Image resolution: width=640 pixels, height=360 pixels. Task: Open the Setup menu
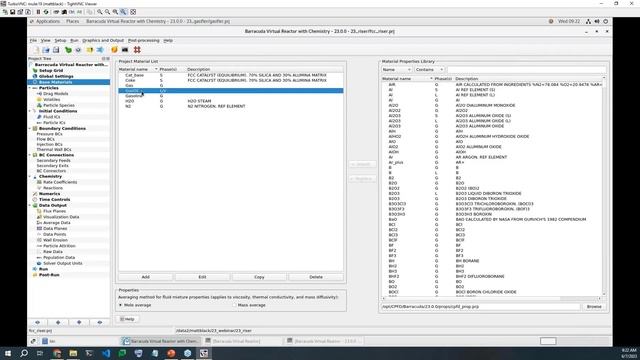pos(60,40)
